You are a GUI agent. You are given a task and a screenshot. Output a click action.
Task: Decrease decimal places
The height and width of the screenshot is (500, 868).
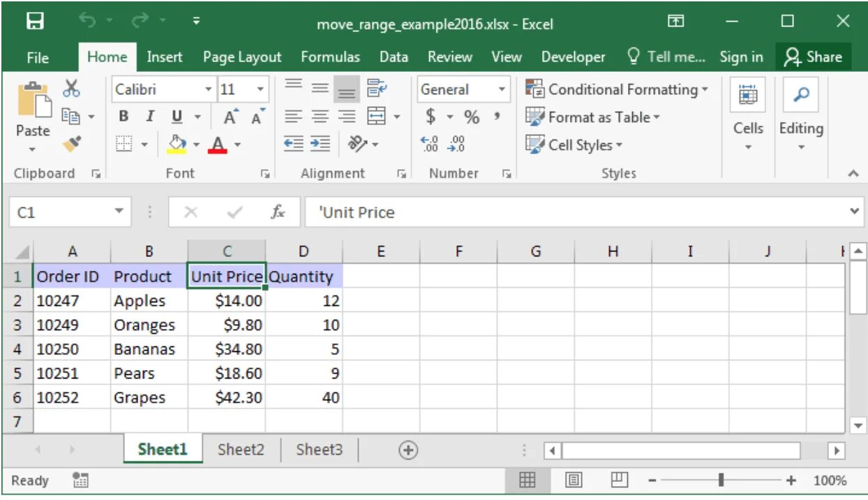(x=456, y=144)
